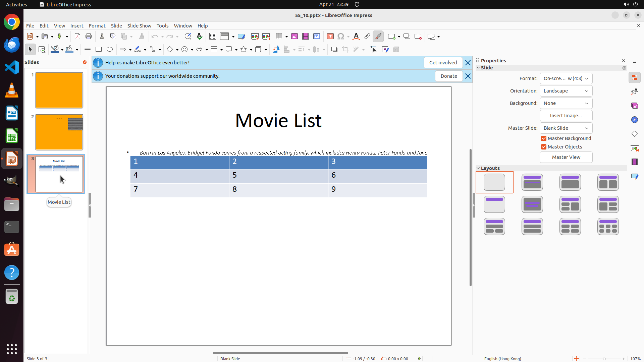Open the Insert Special Character icon
The width and height of the screenshot is (644, 362).
(341, 37)
